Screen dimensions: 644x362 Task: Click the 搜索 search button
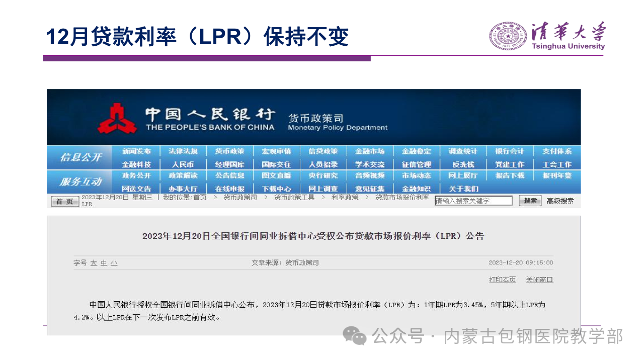coord(530,201)
